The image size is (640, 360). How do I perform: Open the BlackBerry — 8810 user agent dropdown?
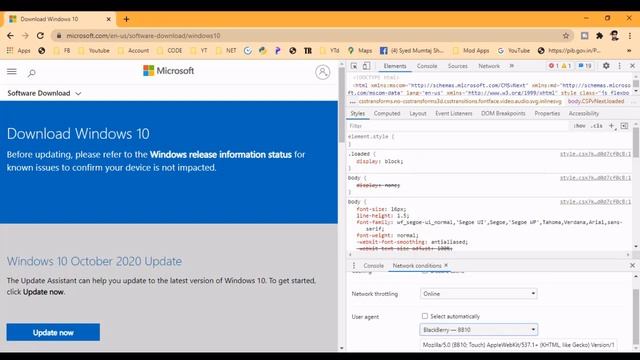(x=478, y=329)
